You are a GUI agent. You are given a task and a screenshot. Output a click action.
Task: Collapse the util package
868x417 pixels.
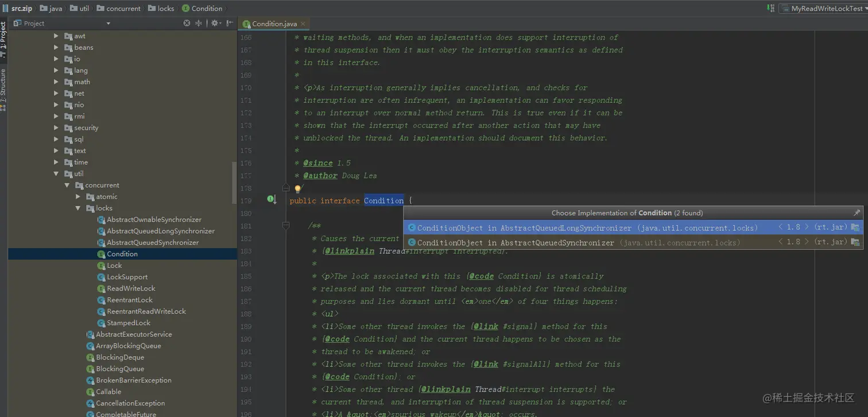click(x=56, y=173)
